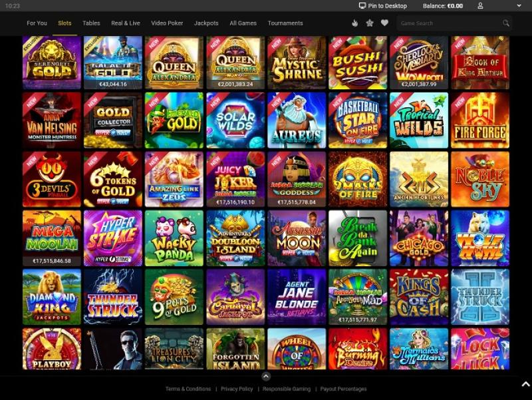The image size is (532, 400).
Task: Open the Terms & Conditions link
Action: pos(188,389)
